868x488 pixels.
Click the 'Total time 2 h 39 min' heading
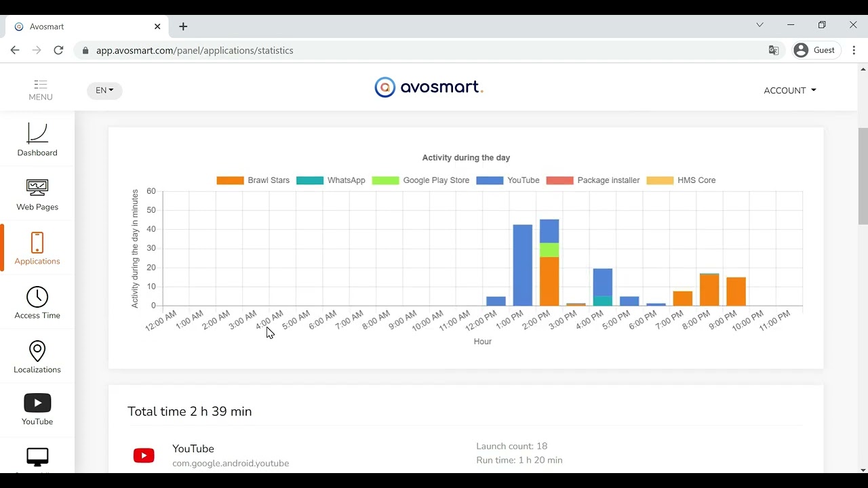(190, 411)
